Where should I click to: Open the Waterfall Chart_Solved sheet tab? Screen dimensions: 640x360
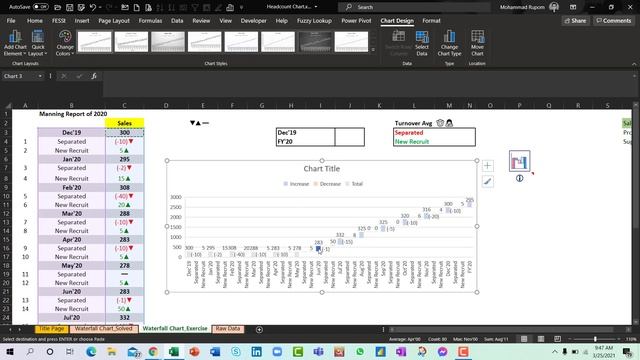click(x=104, y=329)
